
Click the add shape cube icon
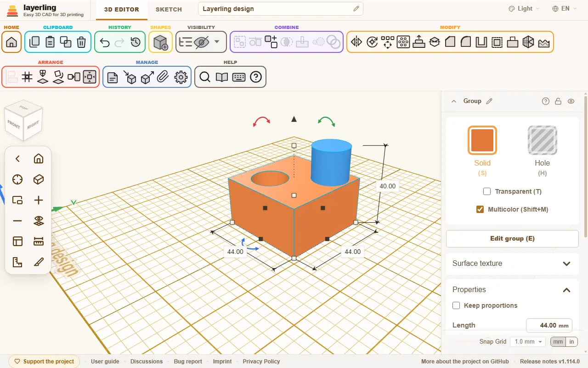[x=160, y=42]
